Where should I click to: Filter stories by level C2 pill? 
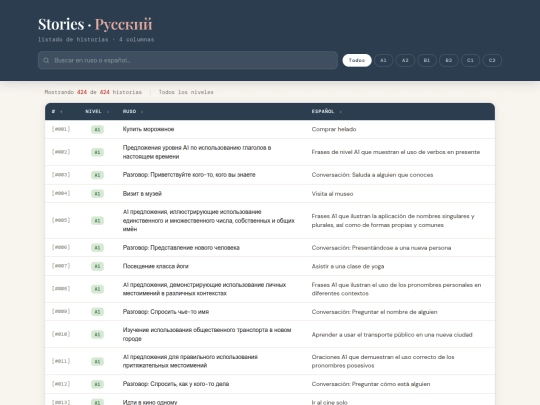coord(492,60)
